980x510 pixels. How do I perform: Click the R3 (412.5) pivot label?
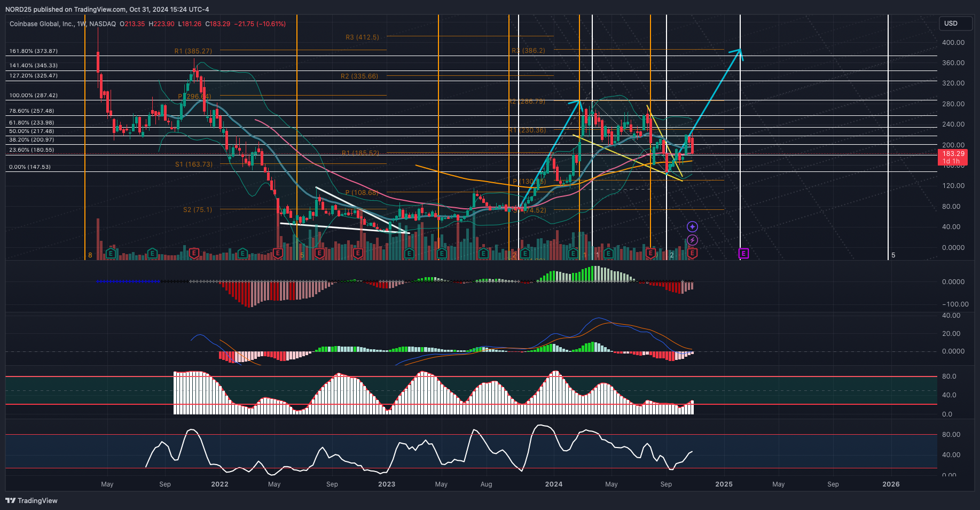[x=362, y=37]
